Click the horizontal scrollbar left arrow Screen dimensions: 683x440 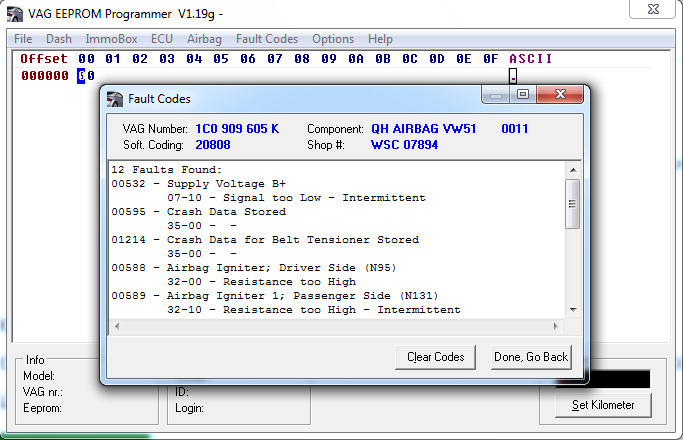(115, 327)
